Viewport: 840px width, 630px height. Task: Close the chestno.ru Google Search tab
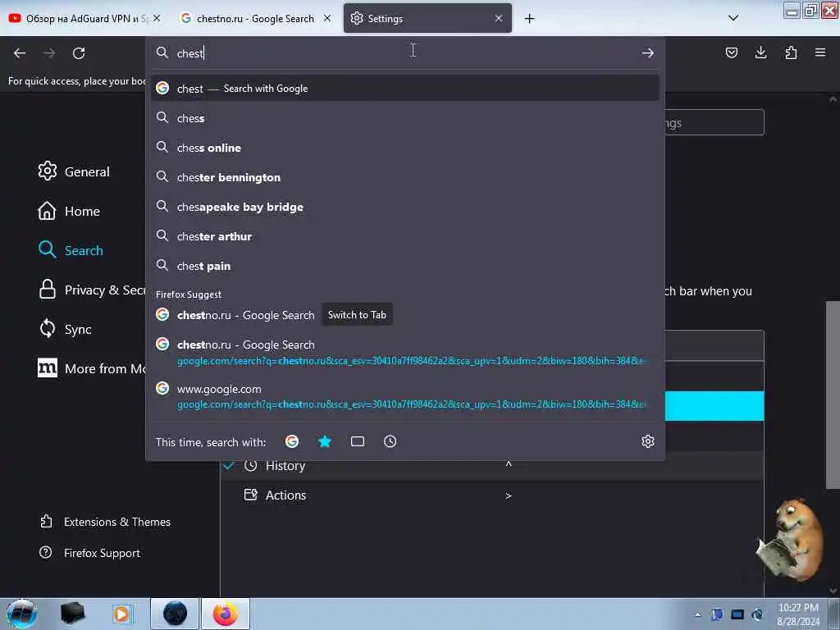[x=327, y=18]
